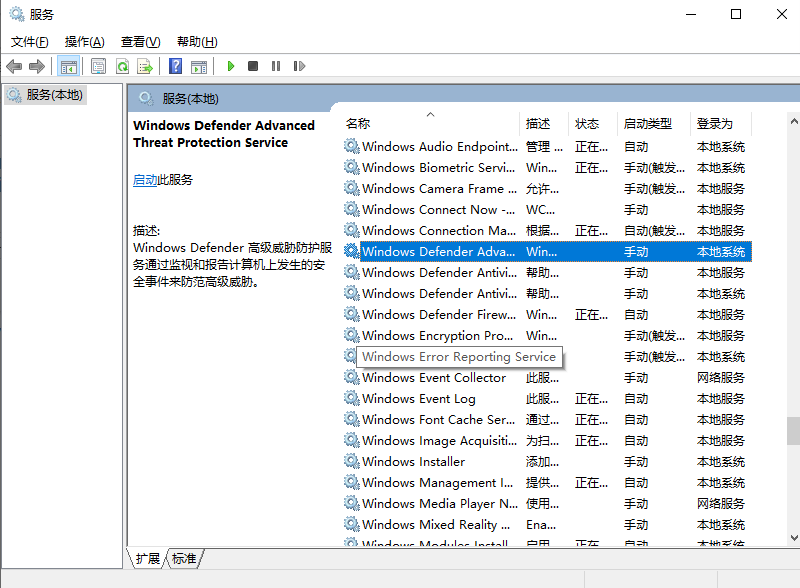
Task: Click 网络服务 login cell of Event Collector
Action: pyautogui.click(x=720, y=377)
